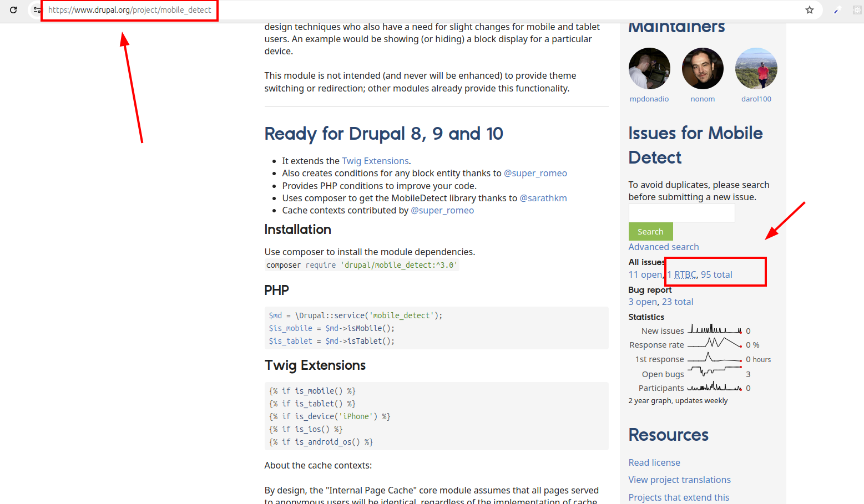Screen dimensions: 864x504
Task: Click the New issues sparkline graph
Action: pyautogui.click(x=715, y=329)
